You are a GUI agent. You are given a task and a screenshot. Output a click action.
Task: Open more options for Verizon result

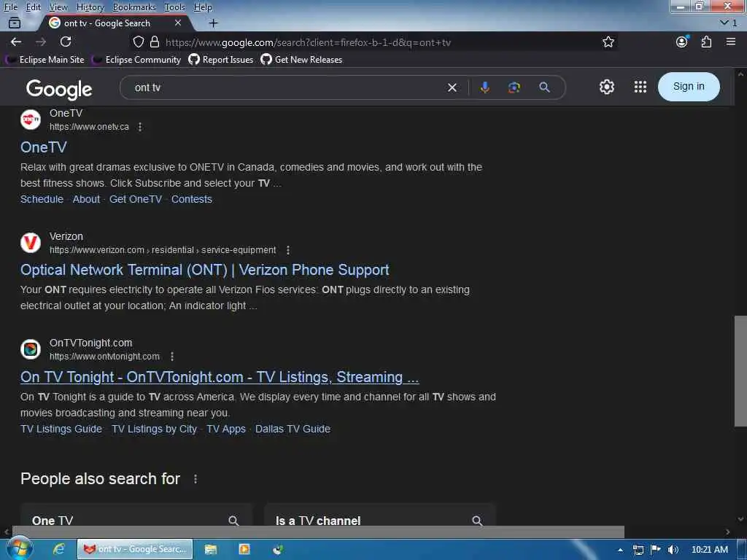(x=287, y=250)
